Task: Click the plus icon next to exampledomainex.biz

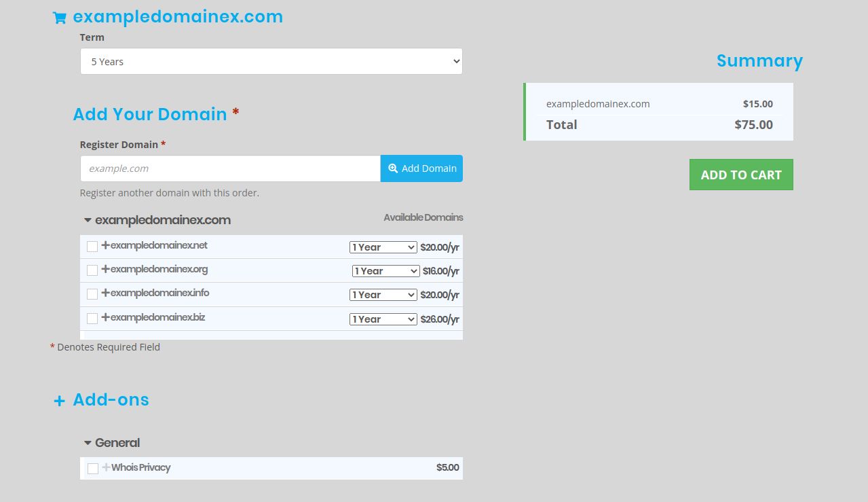Action: pos(105,317)
